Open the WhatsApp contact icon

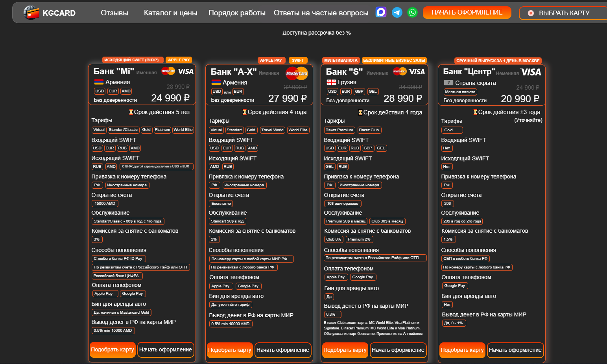point(412,13)
